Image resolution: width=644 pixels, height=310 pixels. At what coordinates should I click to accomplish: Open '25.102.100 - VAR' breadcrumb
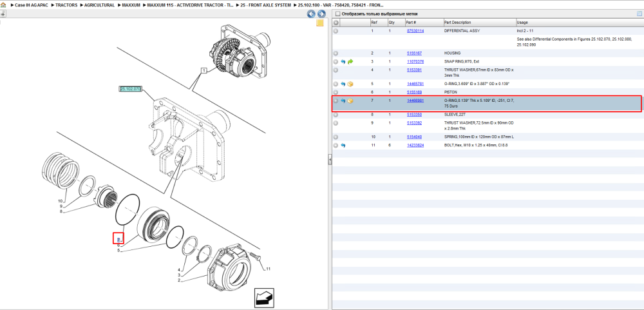click(x=340, y=5)
